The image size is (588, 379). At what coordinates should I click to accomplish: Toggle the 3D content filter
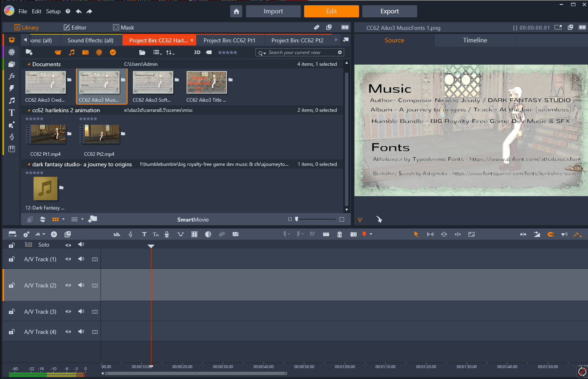(x=197, y=52)
